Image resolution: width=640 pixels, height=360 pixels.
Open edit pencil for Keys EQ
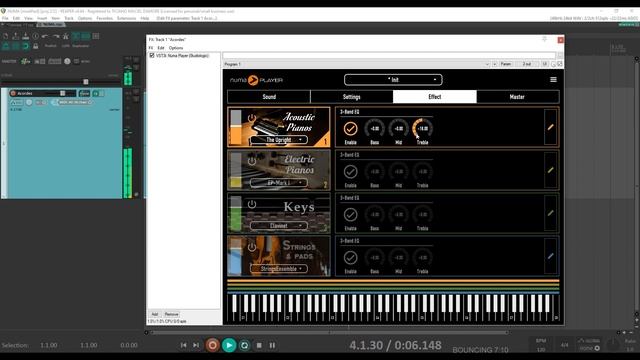click(551, 213)
